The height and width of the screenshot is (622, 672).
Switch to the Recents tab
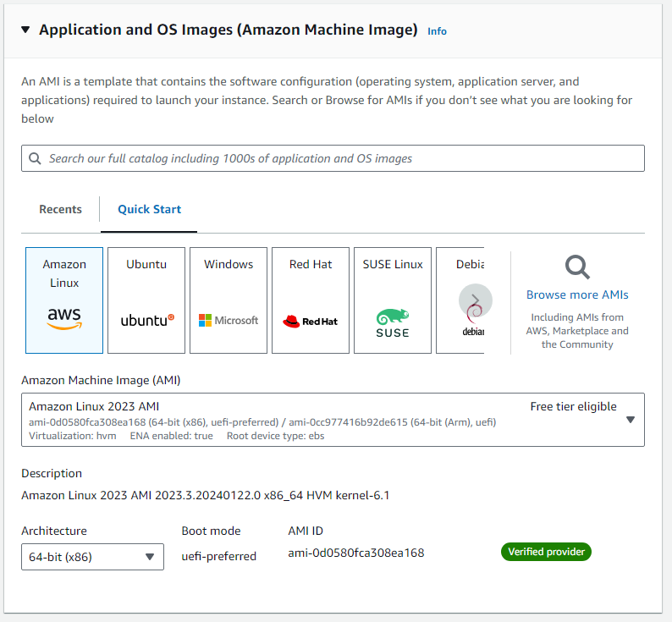coord(60,209)
